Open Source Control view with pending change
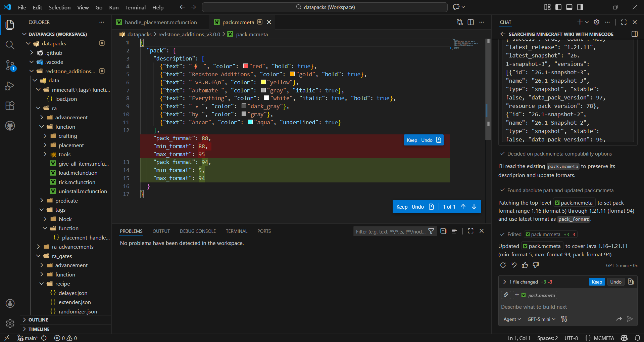The image size is (644, 342). [10, 66]
